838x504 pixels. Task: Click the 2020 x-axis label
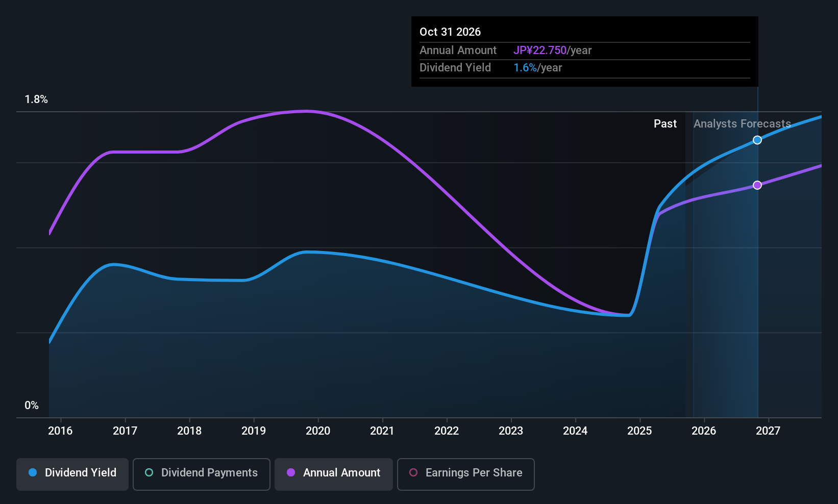coord(318,431)
